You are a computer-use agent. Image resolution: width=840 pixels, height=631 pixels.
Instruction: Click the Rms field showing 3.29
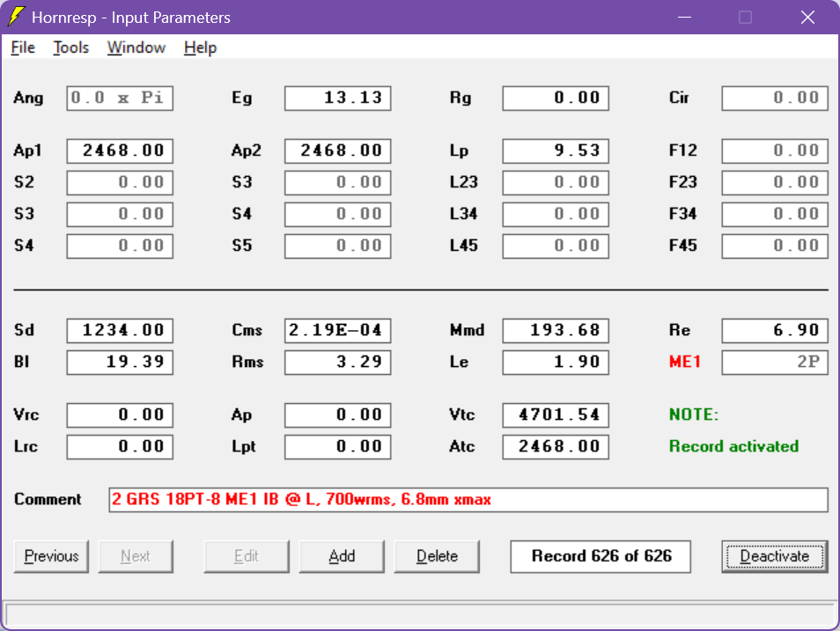(x=338, y=362)
